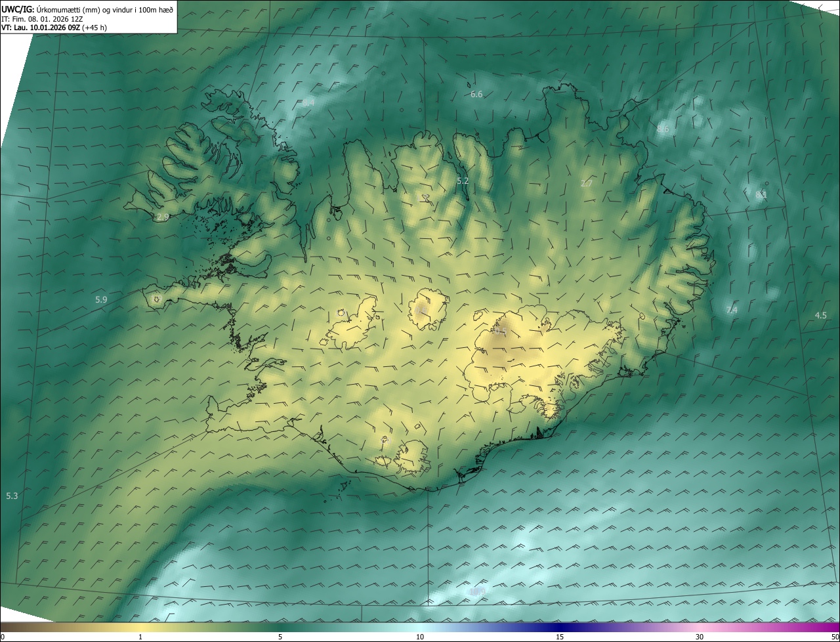Click the 5.9 value label west of Snæfellsnes

click(101, 300)
